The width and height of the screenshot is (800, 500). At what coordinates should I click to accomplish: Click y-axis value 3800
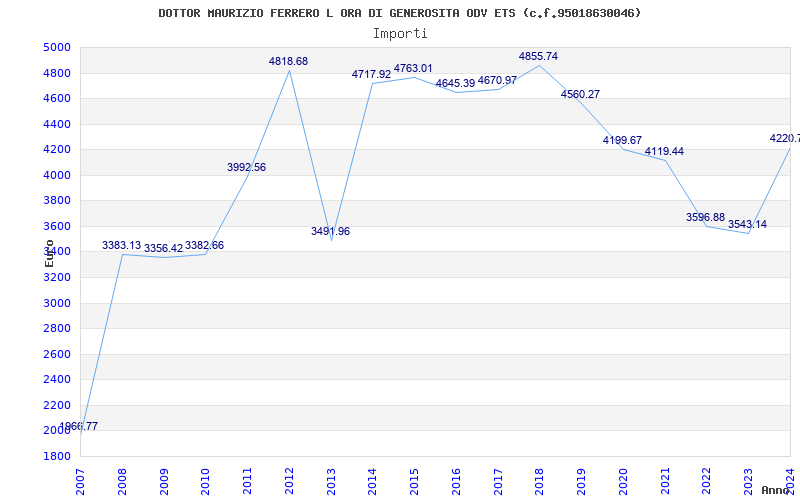[x=57, y=201]
